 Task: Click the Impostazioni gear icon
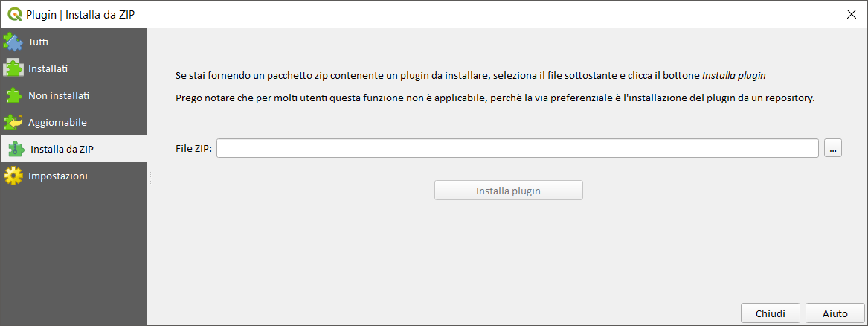[x=13, y=176]
